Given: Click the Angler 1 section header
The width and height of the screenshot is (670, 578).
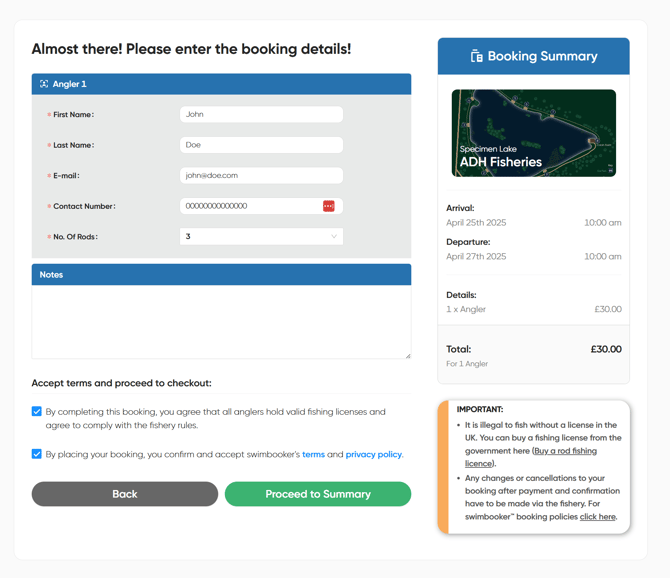Looking at the screenshot, I should 221,84.
